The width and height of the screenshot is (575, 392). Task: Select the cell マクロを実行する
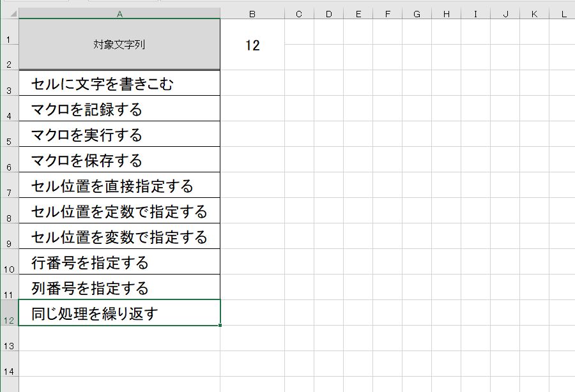pyautogui.click(x=119, y=134)
